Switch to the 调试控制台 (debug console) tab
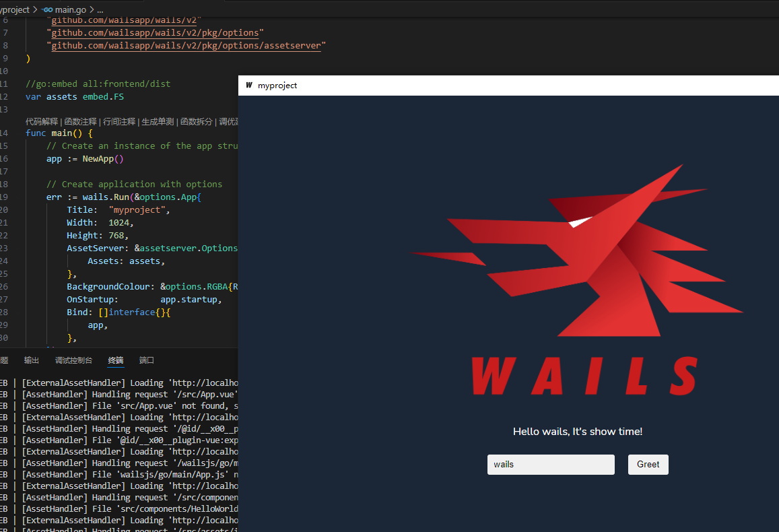The image size is (779, 532). pos(73,360)
